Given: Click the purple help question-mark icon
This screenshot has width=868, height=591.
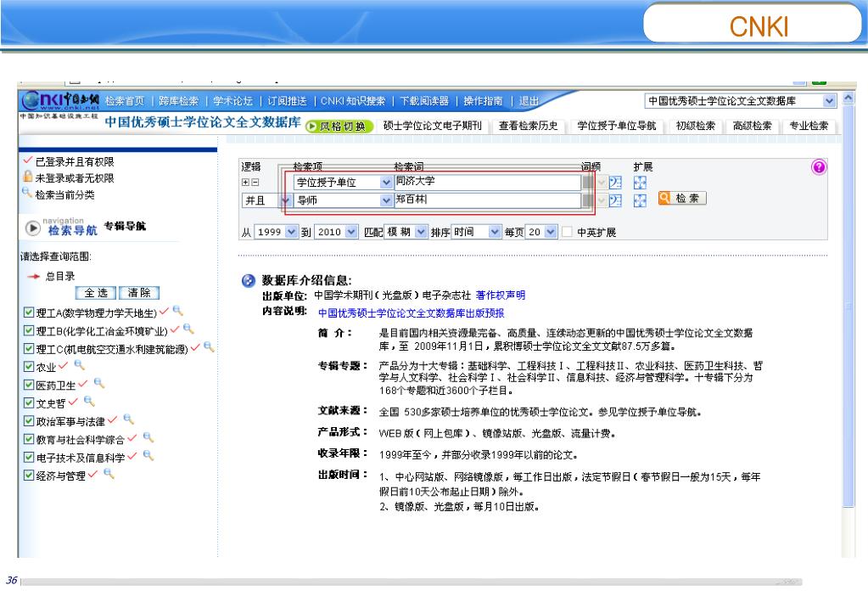Looking at the screenshot, I should click(x=819, y=166).
